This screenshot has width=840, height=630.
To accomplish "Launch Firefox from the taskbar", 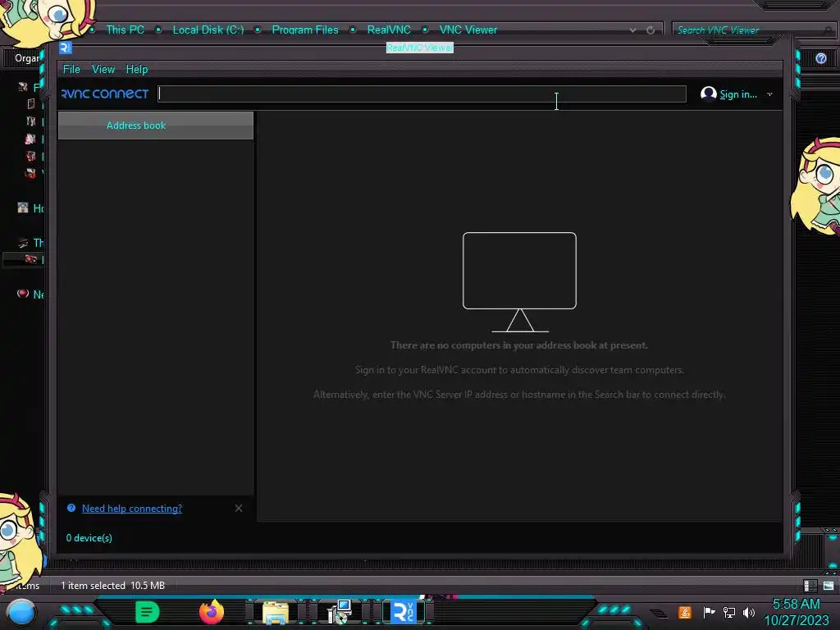I will pyautogui.click(x=211, y=612).
